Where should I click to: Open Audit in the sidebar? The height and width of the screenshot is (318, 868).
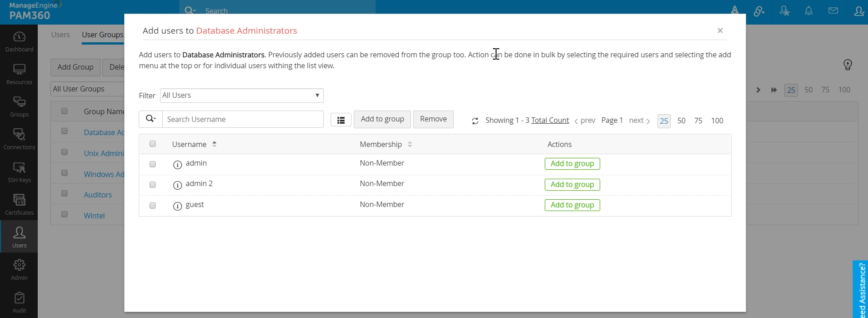(19, 303)
